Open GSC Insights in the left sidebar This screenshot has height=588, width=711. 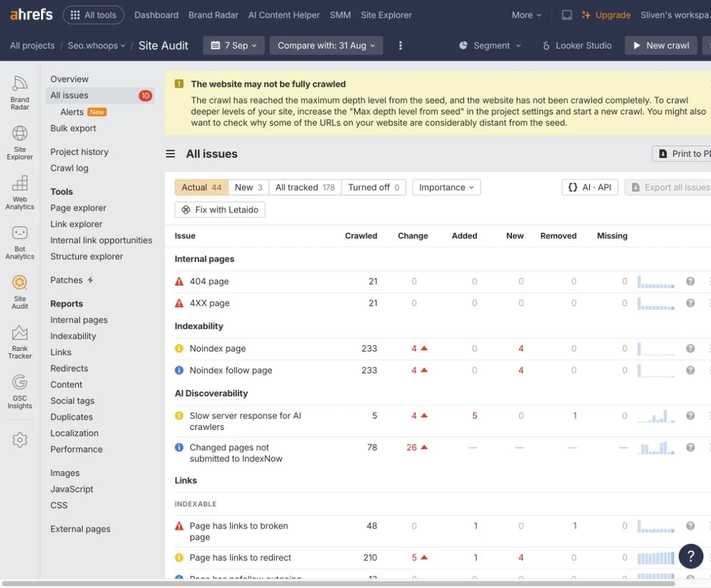point(20,393)
